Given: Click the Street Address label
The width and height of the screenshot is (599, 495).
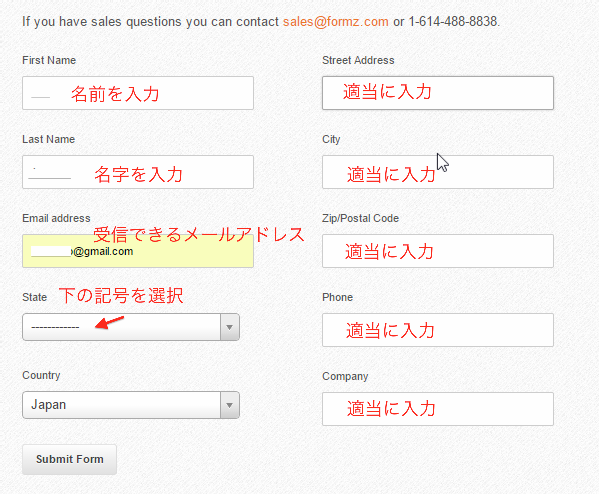Looking at the screenshot, I should pyautogui.click(x=358, y=60).
